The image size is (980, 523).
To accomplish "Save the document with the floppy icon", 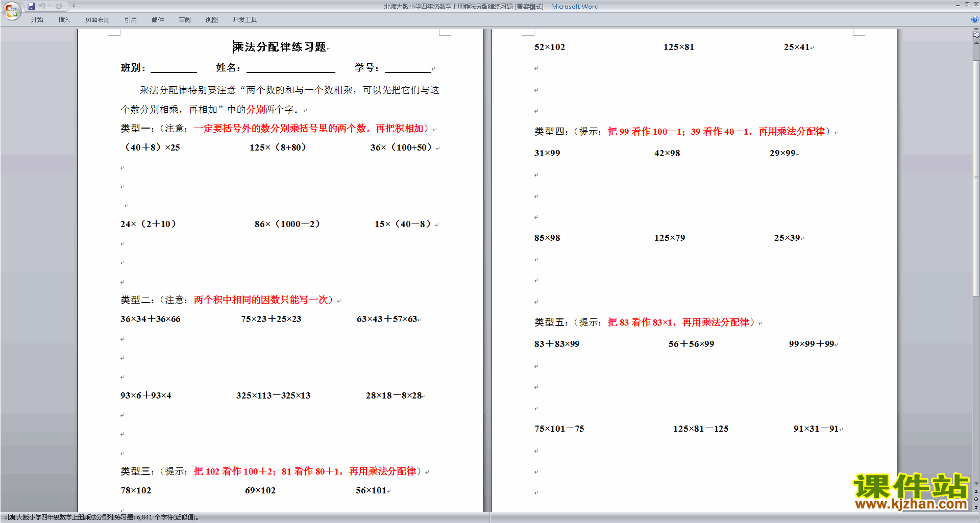I will 31,6.
